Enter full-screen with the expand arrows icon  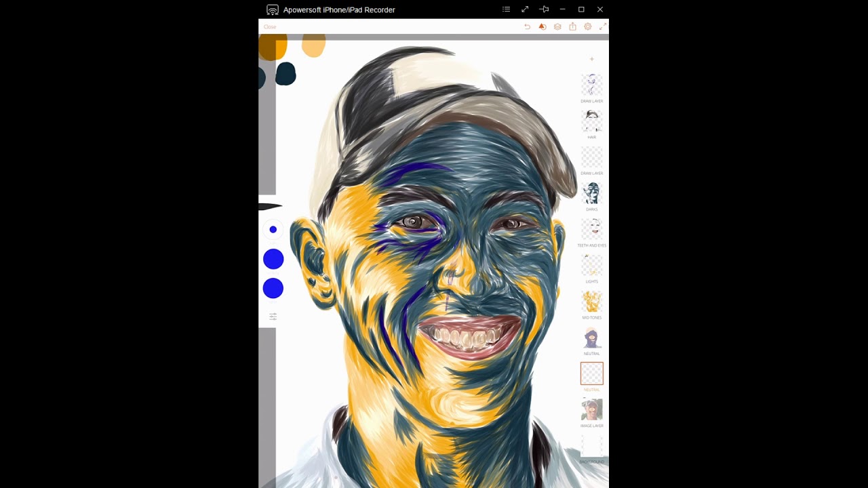[x=603, y=26]
